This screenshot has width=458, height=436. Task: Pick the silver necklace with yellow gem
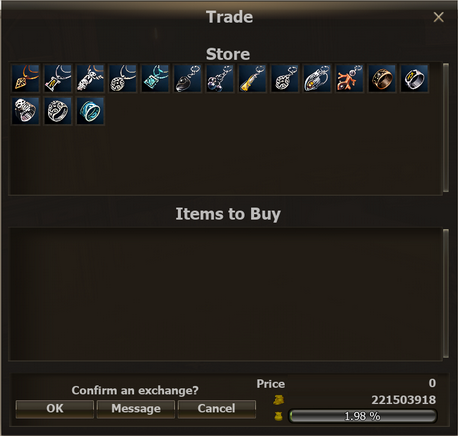[58, 78]
